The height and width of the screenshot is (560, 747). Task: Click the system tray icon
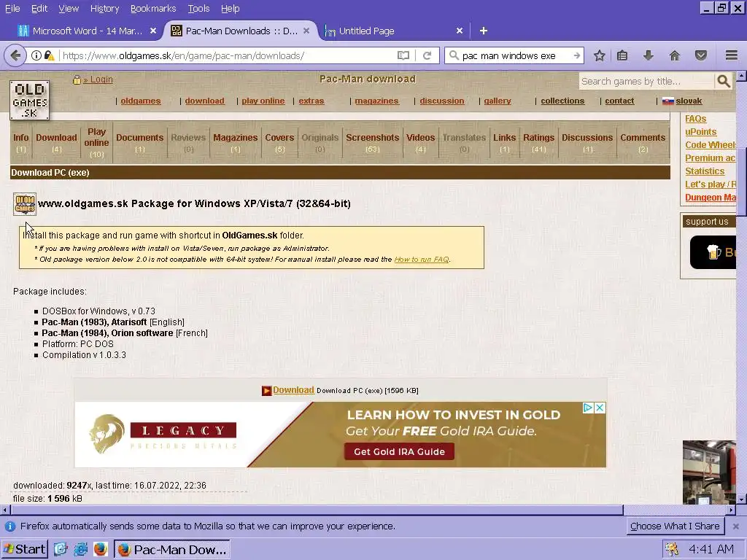pos(672,550)
